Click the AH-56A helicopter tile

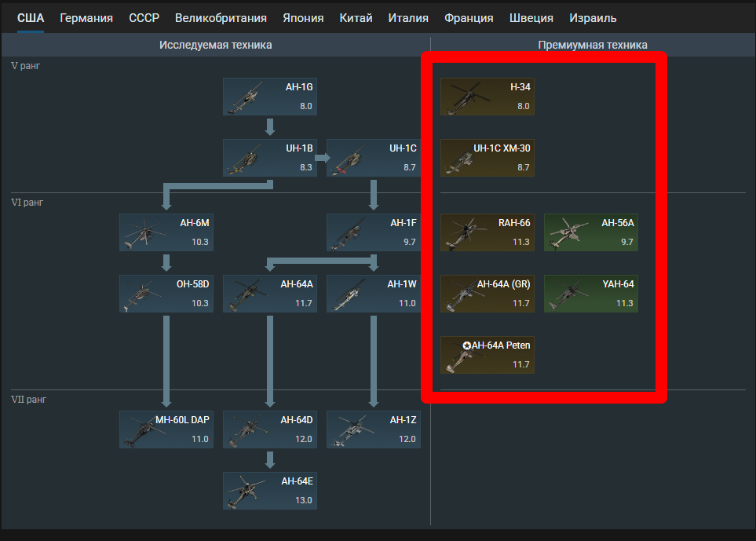590,232
